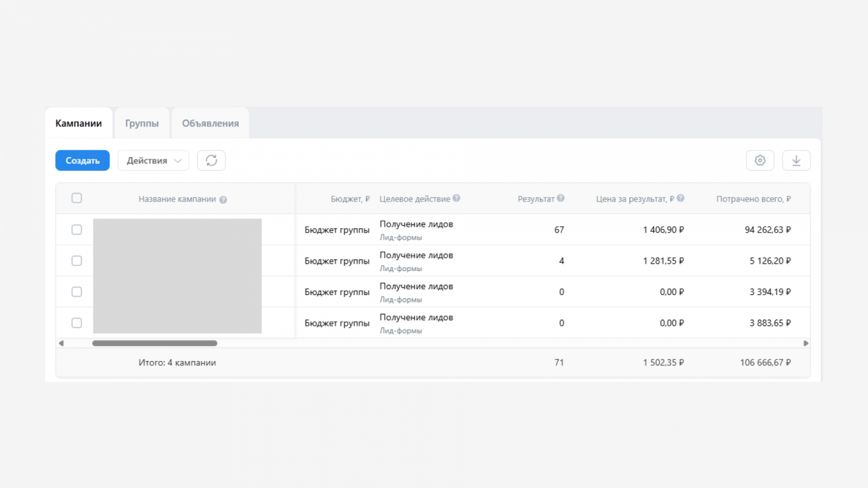The height and width of the screenshot is (488, 868).
Task: Check the campaign with 67 results
Action: click(x=77, y=230)
